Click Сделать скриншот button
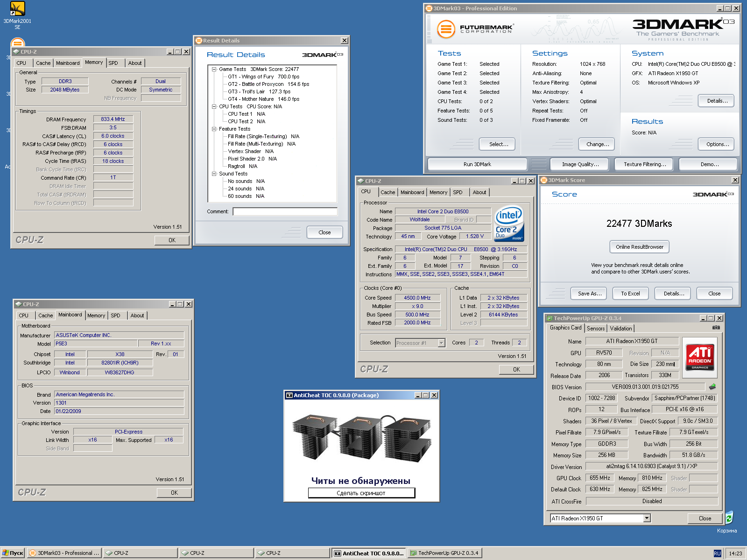 pyautogui.click(x=361, y=493)
